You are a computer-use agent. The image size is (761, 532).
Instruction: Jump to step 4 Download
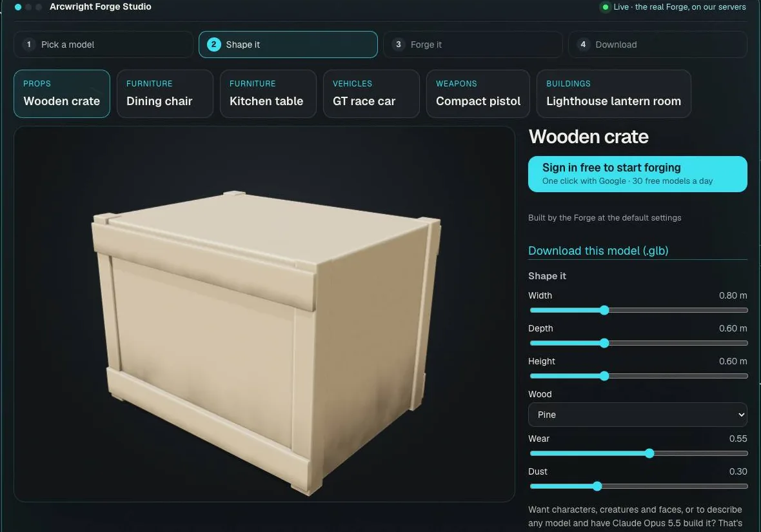(658, 44)
